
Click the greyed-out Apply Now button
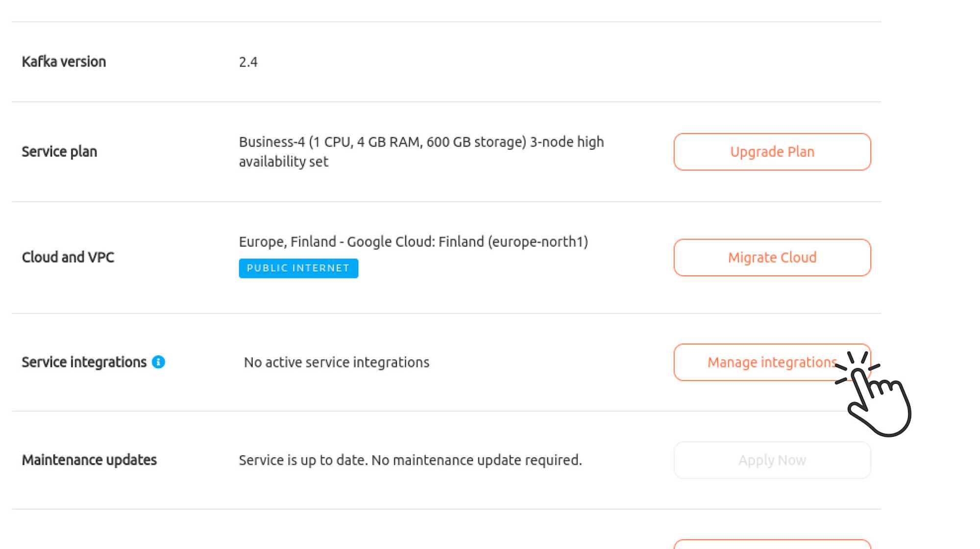point(772,460)
